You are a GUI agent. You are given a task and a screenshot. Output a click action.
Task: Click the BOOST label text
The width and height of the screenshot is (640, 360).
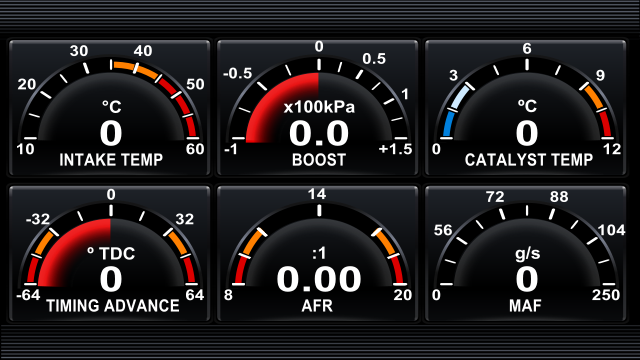[x=319, y=160]
